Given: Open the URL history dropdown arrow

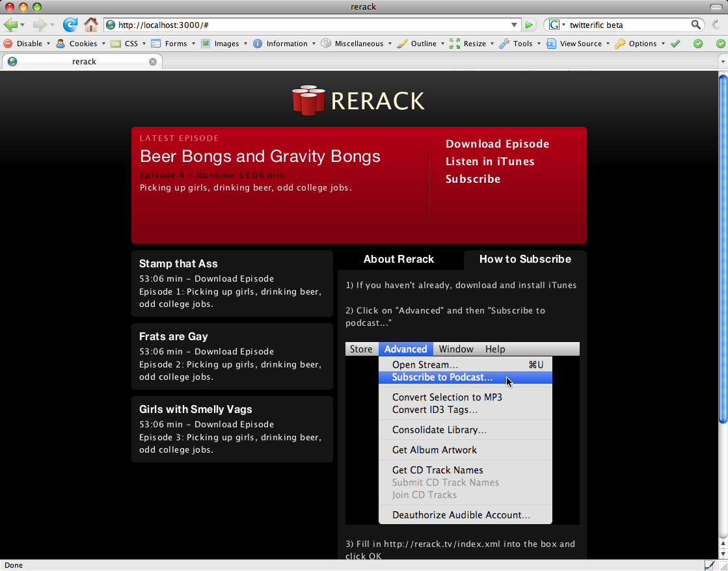Looking at the screenshot, I should coord(514,25).
